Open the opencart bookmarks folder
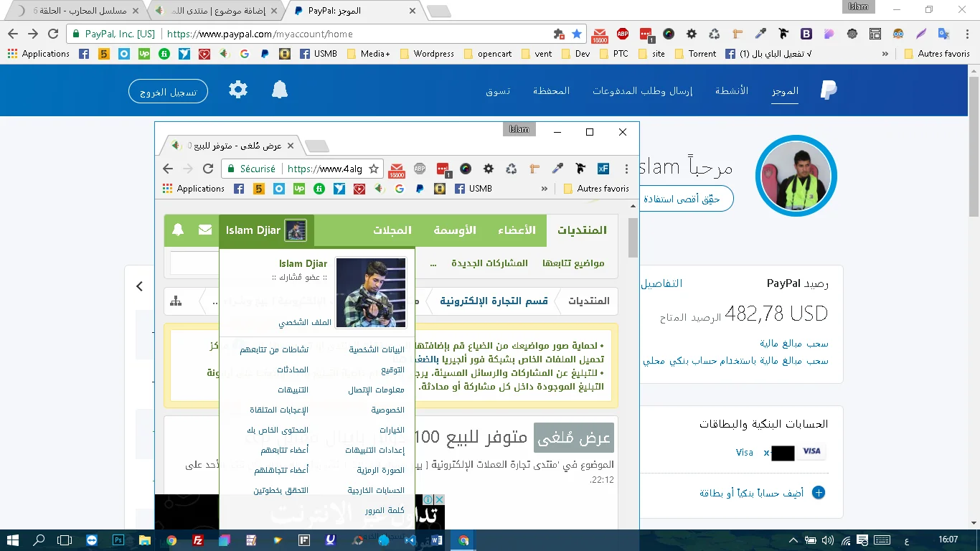The image size is (980, 551). (x=488, y=54)
